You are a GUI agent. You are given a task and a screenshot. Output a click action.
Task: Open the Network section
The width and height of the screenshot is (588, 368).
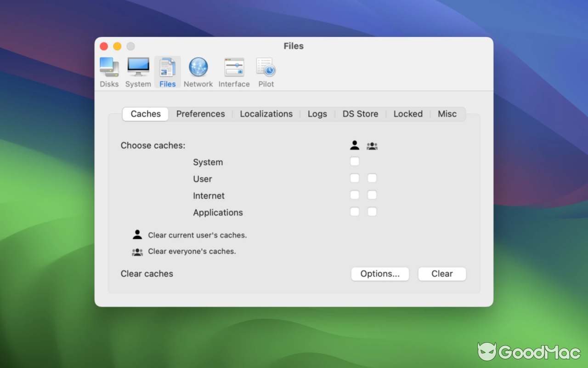(x=198, y=71)
